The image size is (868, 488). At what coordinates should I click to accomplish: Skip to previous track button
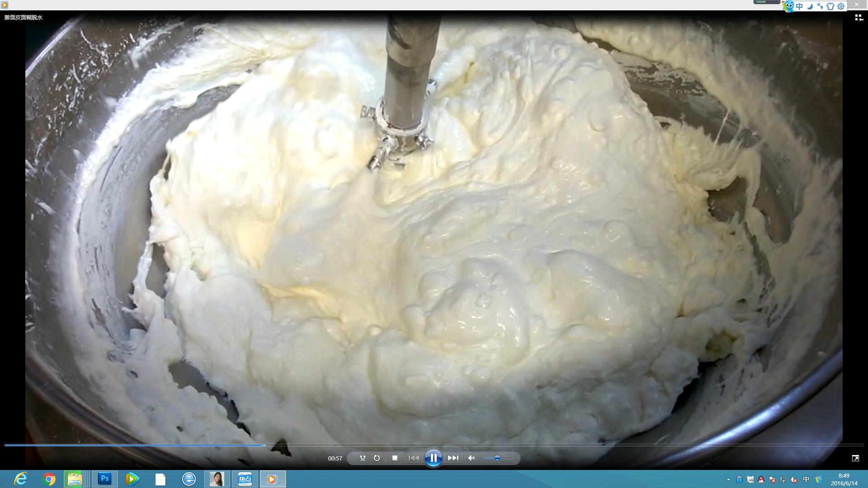pyautogui.click(x=413, y=458)
